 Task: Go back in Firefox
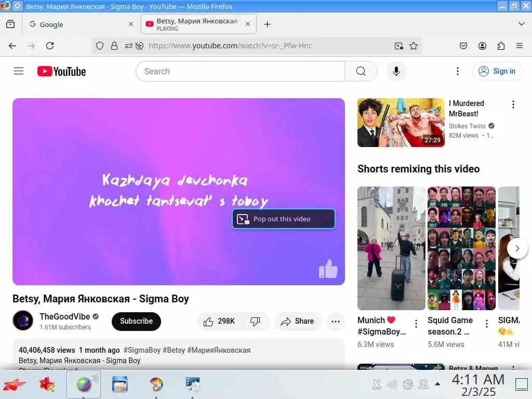[x=12, y=46]
